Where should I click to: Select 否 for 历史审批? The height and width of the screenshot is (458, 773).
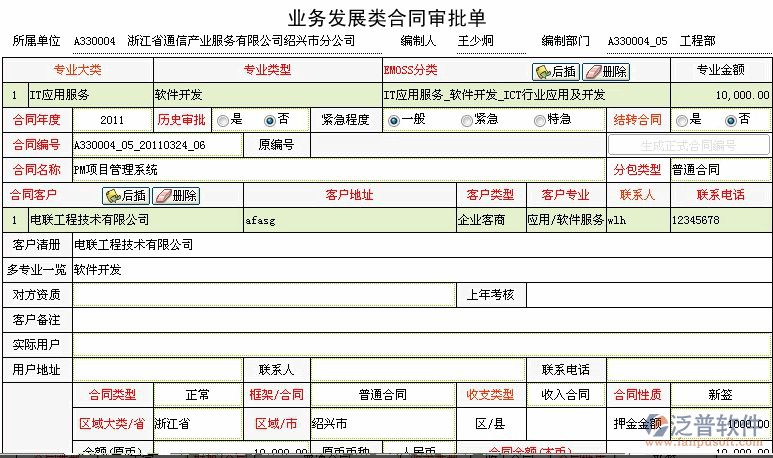click(269, 120)
